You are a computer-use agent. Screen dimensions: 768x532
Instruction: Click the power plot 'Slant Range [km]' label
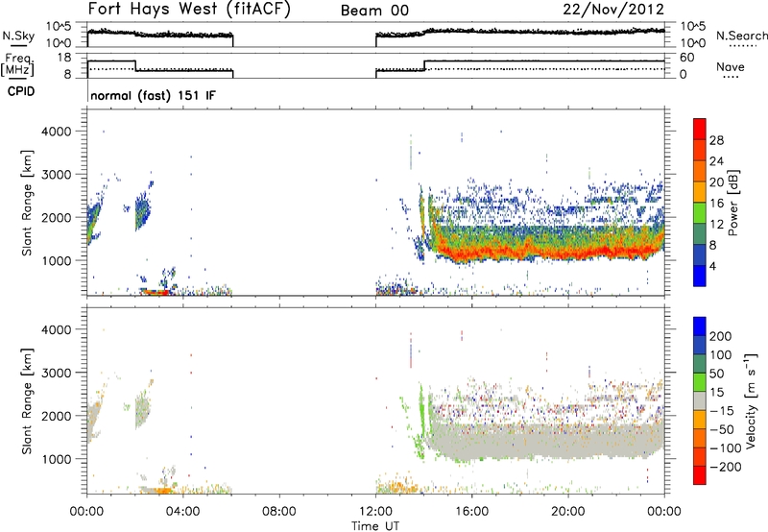pos(27,203)
